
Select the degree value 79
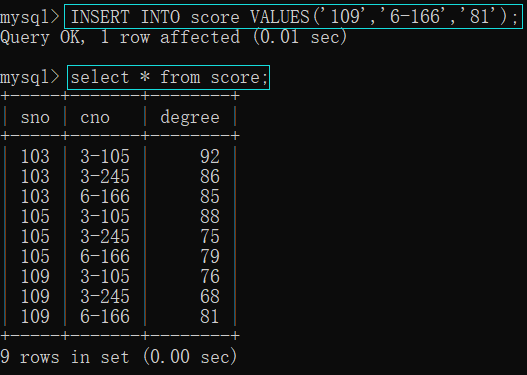coord(210,256)
